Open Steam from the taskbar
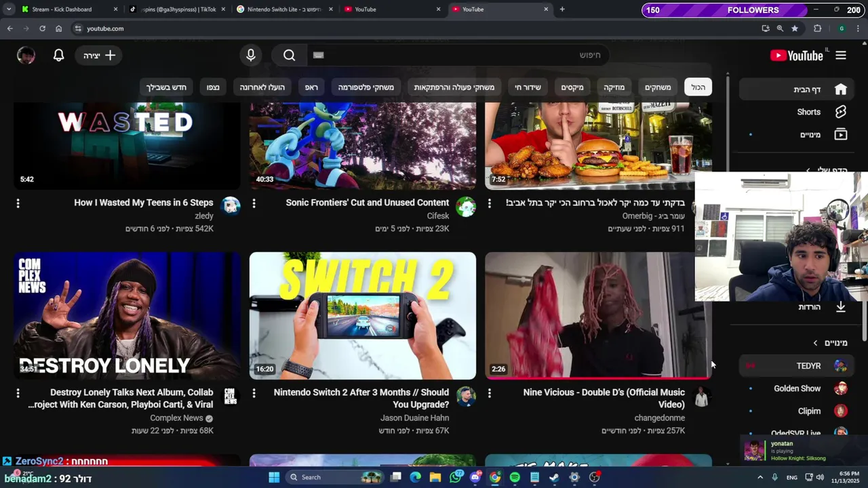Image resolution: width=868 pixels, height=488 pixels. click(x=554, y=477)
